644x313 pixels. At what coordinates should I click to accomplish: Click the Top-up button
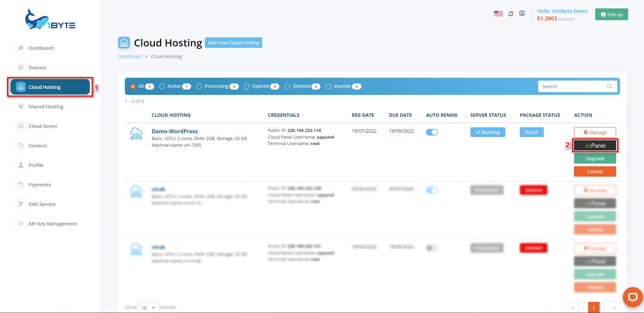(x=612, y=14)
